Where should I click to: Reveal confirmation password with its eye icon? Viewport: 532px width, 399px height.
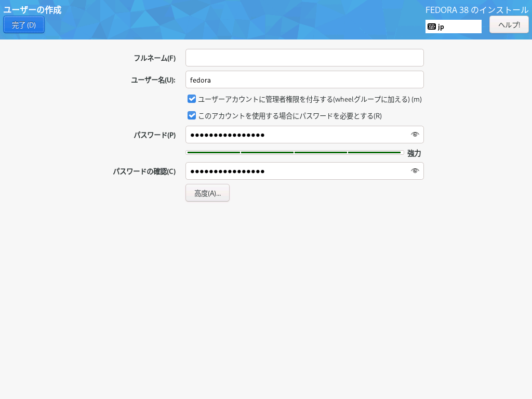(415, 171)
